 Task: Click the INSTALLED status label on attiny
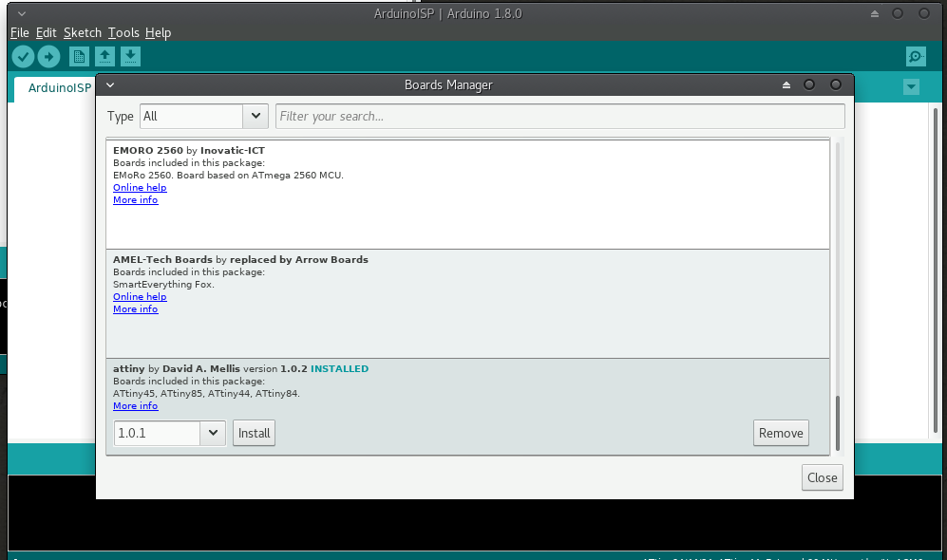point(339,368)
